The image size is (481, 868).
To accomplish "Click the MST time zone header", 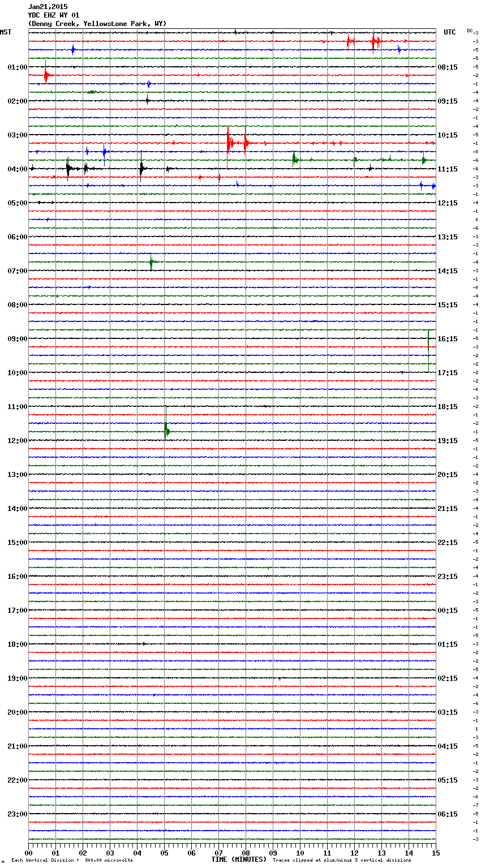I will (6, 32).
